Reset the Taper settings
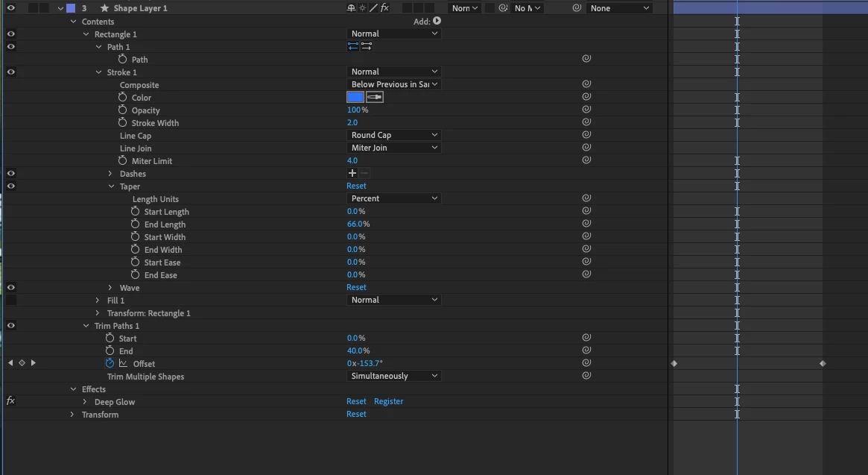The image size is (868, 475). (x=356, y=186)
